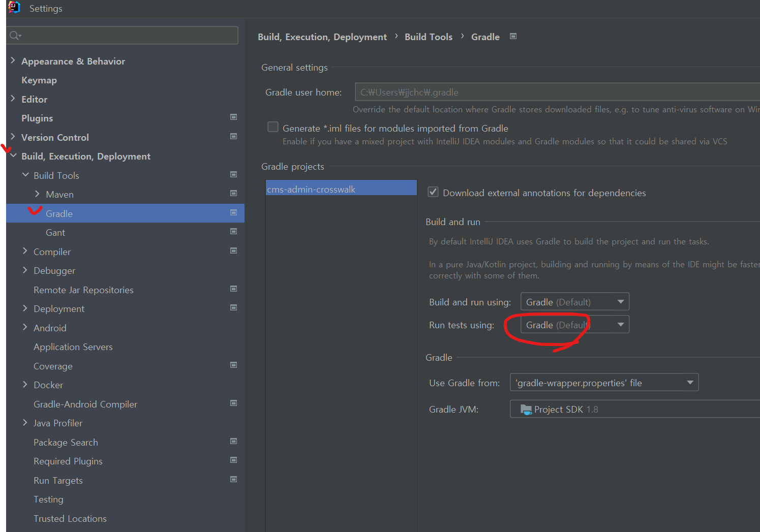Image resolution: width=760 pixels, height=532 pixels.
Task: Uncheck Download external annotations for dependencies
Action: (433, 192)
